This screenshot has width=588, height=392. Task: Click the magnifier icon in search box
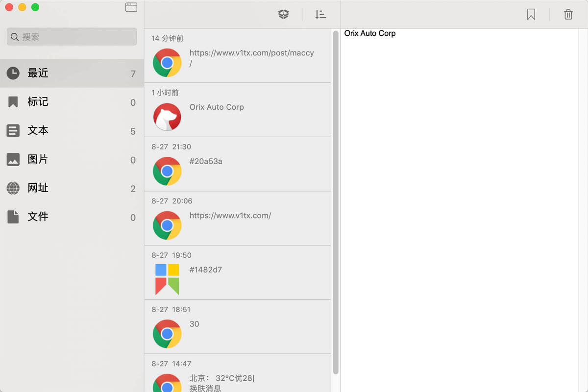click(15, 37)
